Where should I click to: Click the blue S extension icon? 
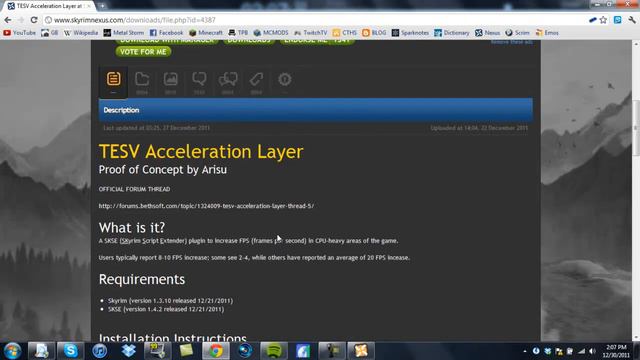(x=618, y=20)
